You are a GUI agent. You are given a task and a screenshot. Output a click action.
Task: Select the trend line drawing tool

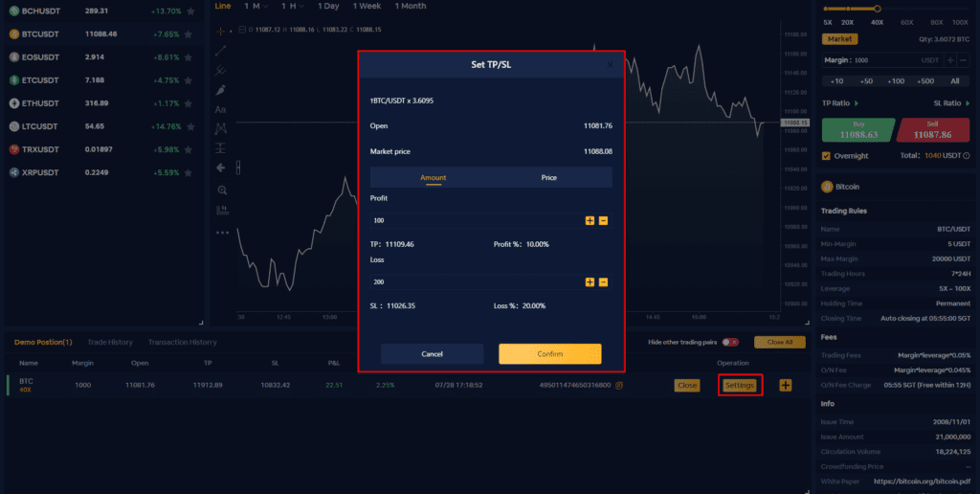pyautogui.click(x=221, y=50)
